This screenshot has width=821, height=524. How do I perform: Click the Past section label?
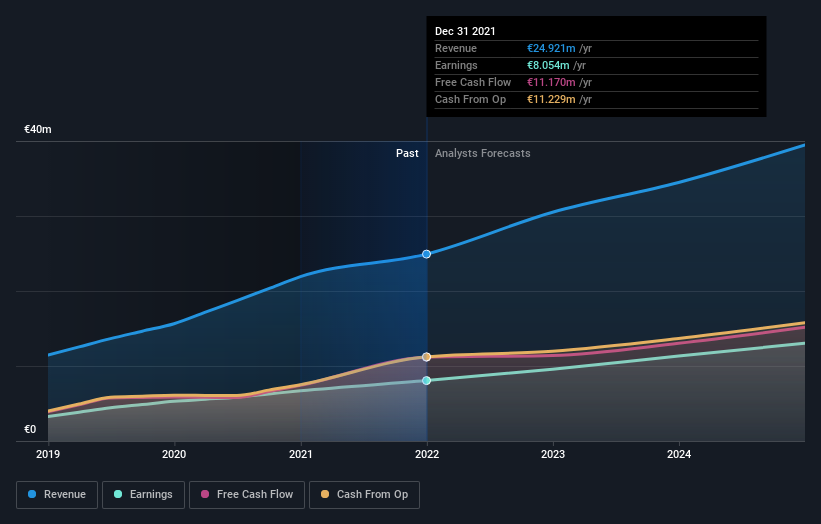tap(407, 153)
